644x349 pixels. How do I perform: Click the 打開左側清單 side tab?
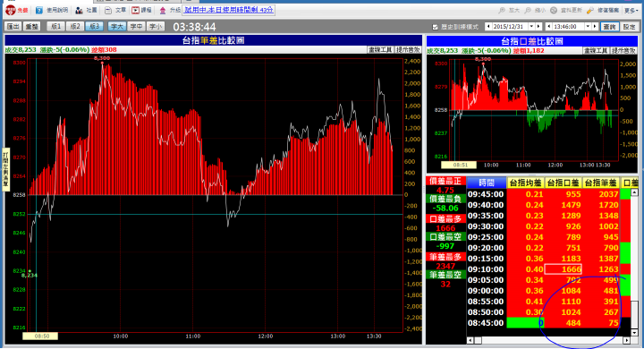click(x=5, y=169)
